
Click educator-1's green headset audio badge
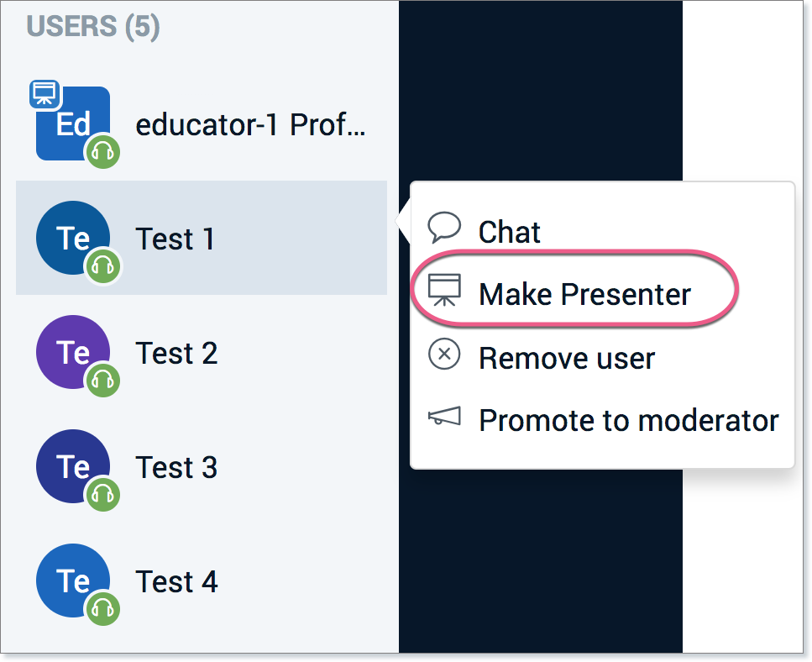(103, 152)
